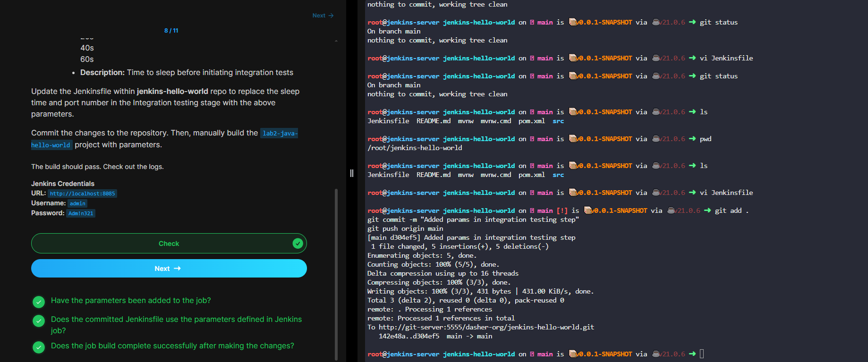Click check icon beside "Have the parameters been added"
This screenshot has width=868, height=362.
coord(39,302)
